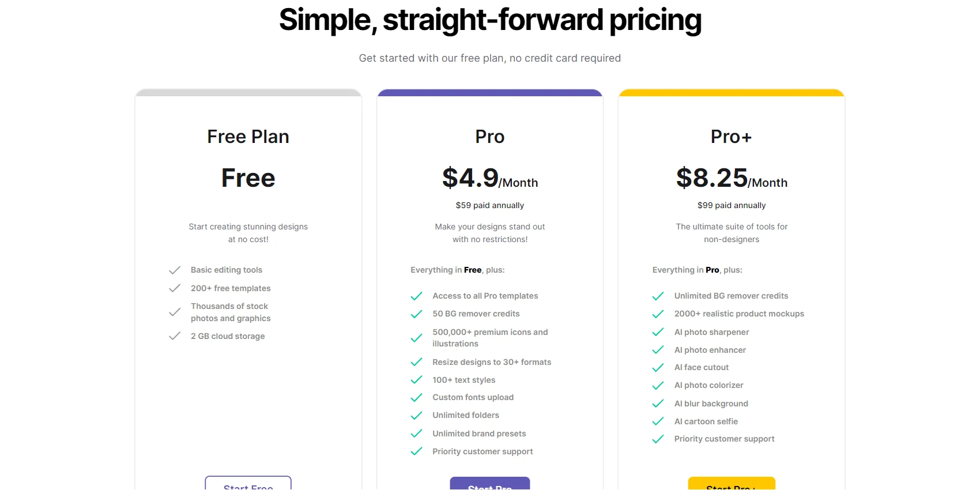
Task: Click the checkmark next to Unlimited BG remover credits
Action: [658, 296]
